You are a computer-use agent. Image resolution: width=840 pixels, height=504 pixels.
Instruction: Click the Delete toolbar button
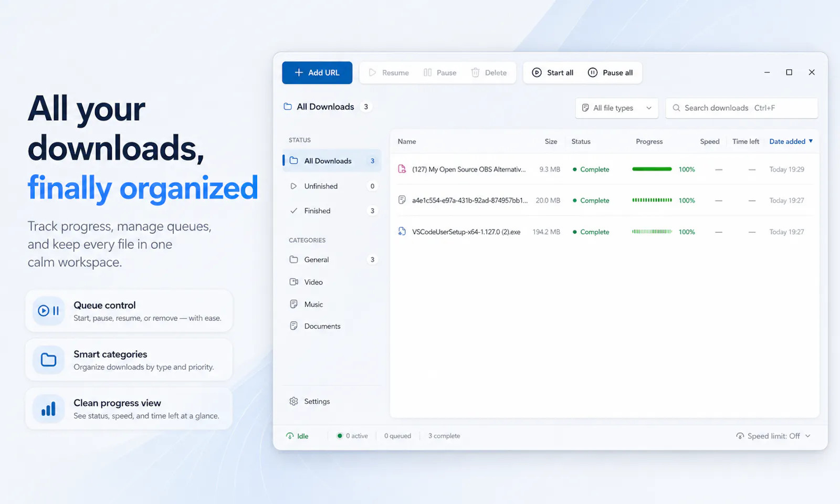coord(489,72)
